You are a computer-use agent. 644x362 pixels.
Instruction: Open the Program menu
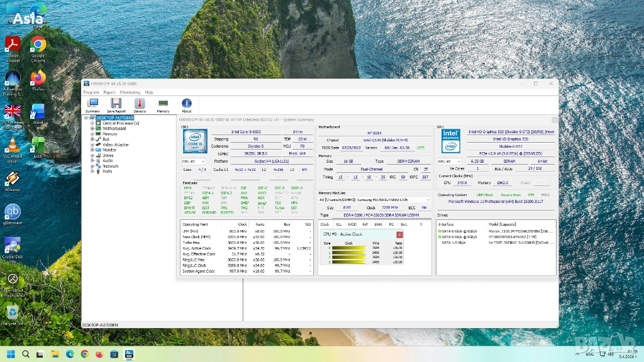tap(91, 92)
